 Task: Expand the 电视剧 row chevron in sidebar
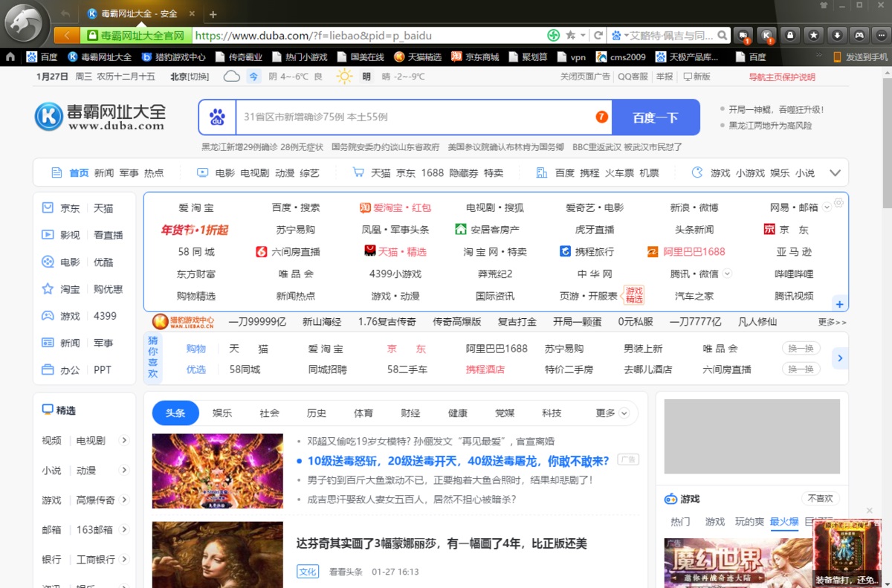(124, 440)
